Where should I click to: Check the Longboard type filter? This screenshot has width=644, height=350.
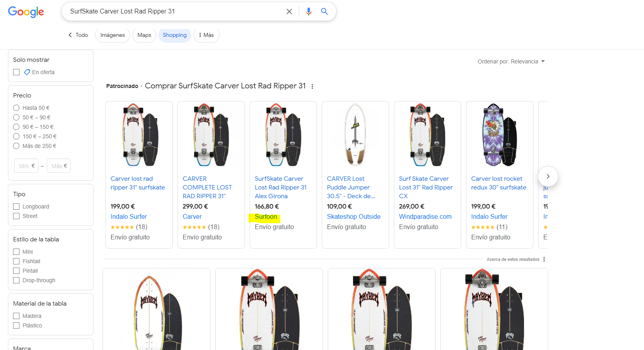16,207
